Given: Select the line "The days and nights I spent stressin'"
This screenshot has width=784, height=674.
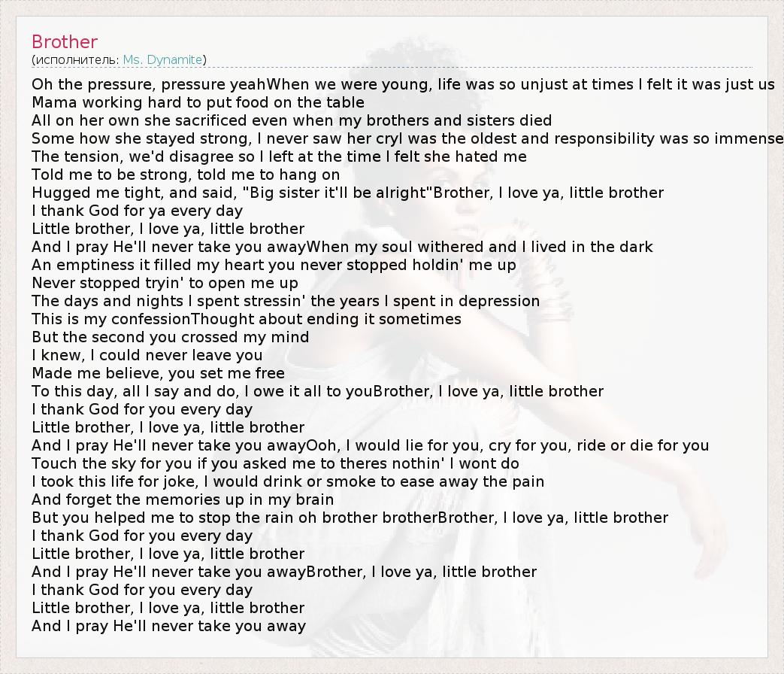Looking at the screenshot, I should [286, 301].
